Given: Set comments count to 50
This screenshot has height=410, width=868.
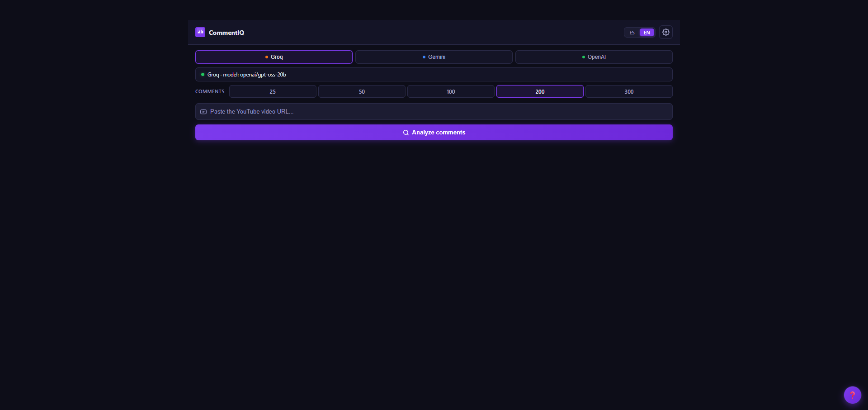Looking at the screenshot, I should (362, 91).
